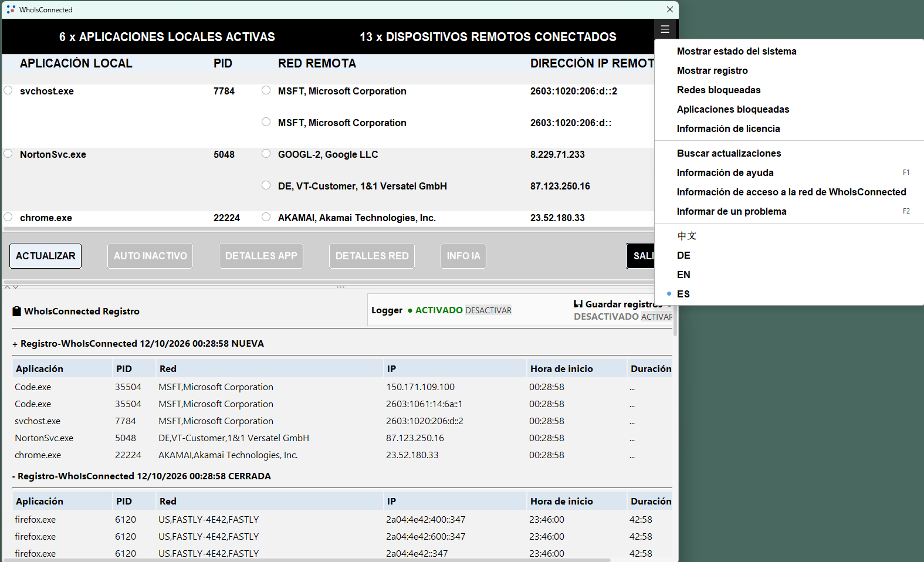Select Información de licencia

(x=789, y=128)
